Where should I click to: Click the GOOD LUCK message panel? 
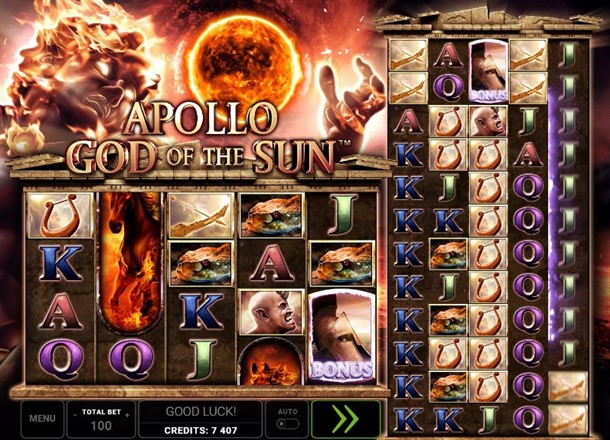click(200, 412)
